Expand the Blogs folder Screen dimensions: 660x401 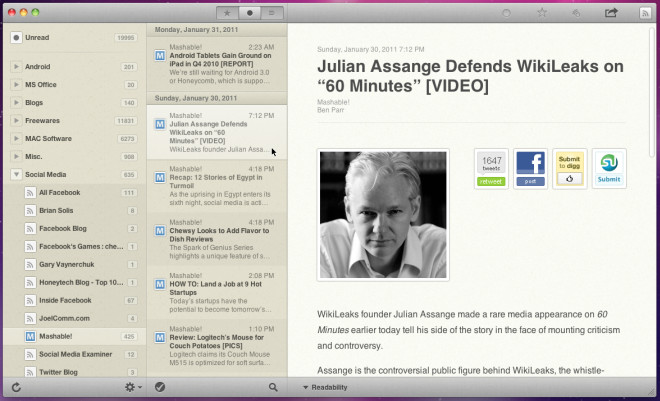(x=16, y=103)
